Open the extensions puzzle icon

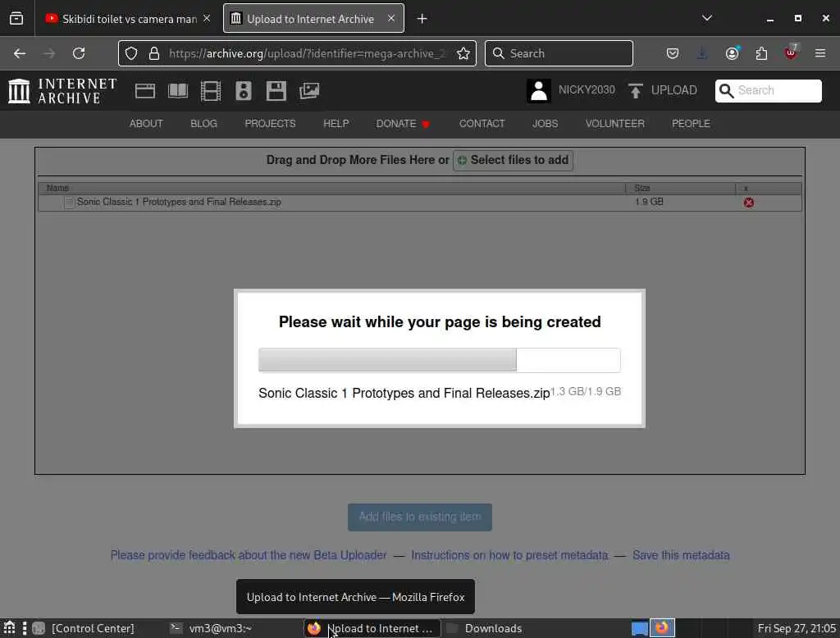(x=761, y=53)
